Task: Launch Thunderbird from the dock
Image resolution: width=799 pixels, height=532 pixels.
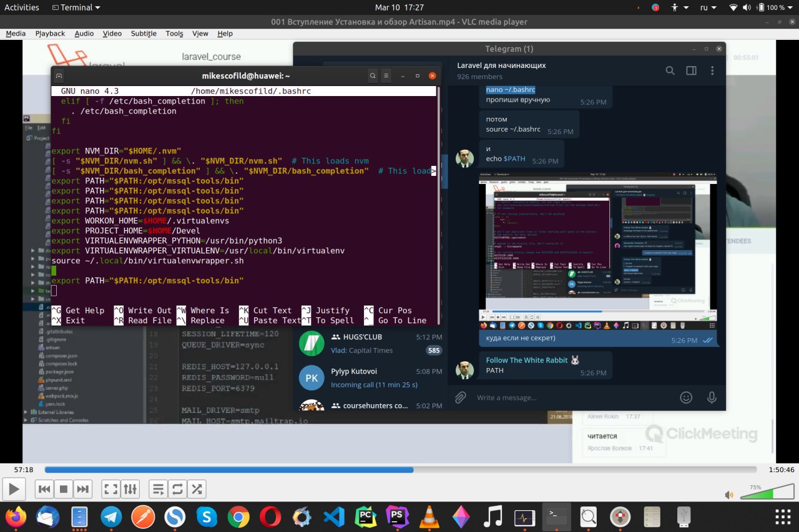Action: click(47, 516)
